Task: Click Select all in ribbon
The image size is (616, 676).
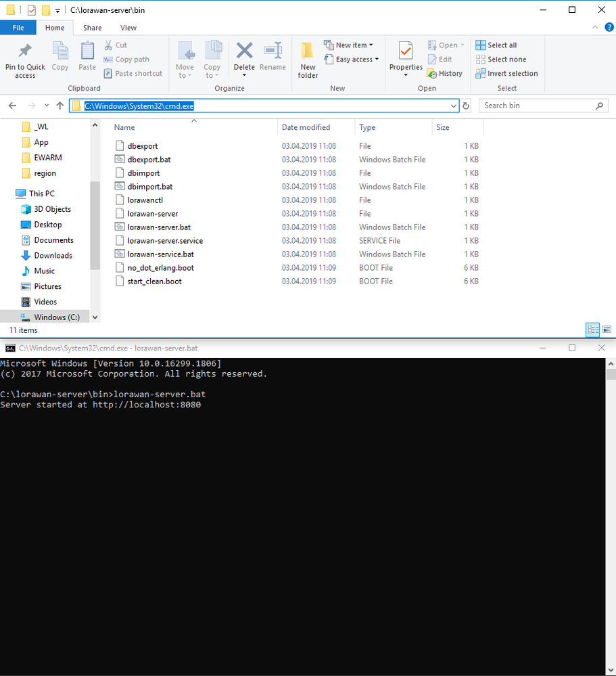Action: [496, 45]
